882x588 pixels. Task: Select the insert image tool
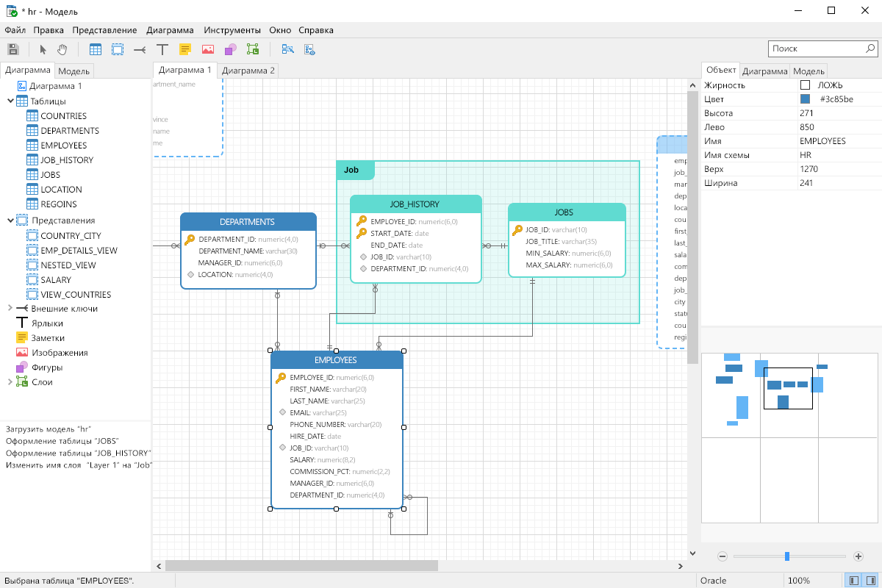[x=208, y=49]
